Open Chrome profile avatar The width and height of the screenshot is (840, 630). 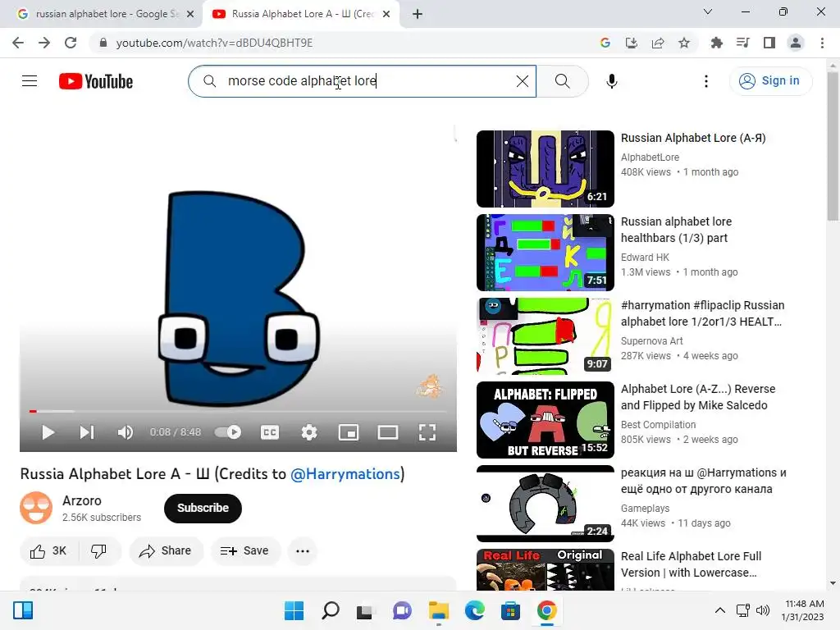[x=796, y=43]
